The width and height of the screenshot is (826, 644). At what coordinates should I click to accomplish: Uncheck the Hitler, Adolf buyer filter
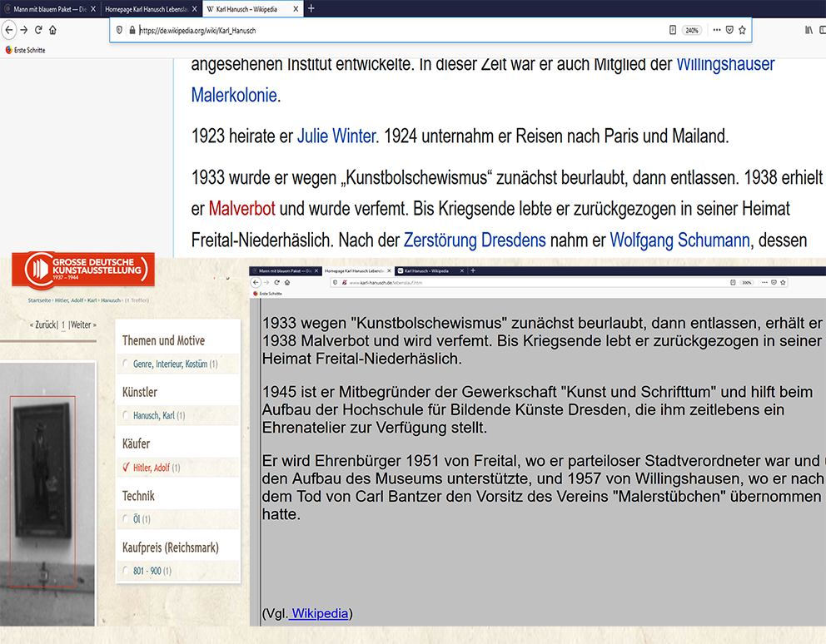point(127,468)
